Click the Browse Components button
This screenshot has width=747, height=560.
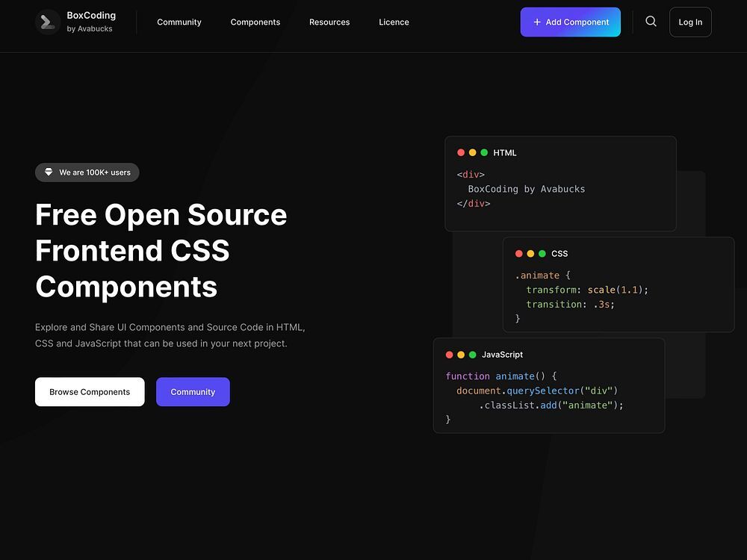click(90, 392)
